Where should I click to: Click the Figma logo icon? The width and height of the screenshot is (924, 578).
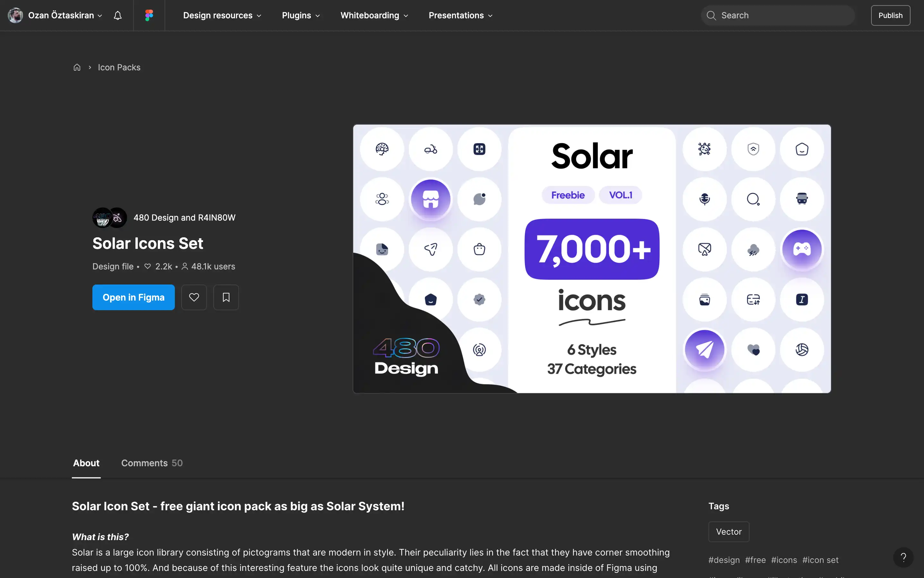[x=149, y=15]
